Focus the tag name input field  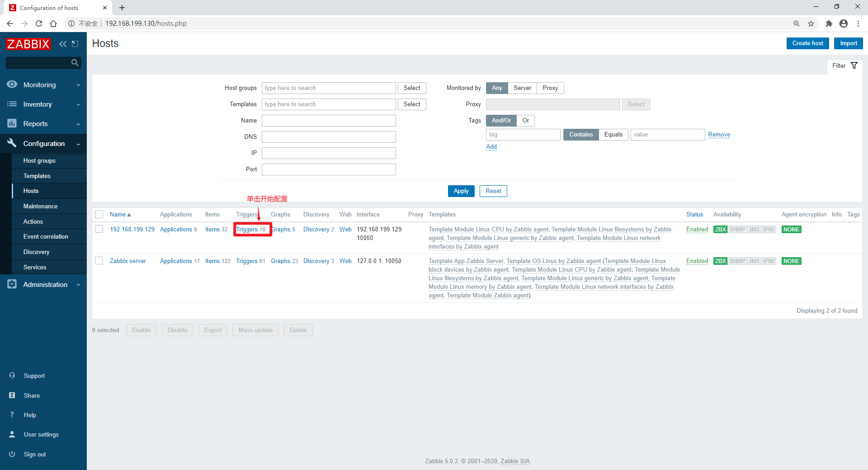point(523,135)
